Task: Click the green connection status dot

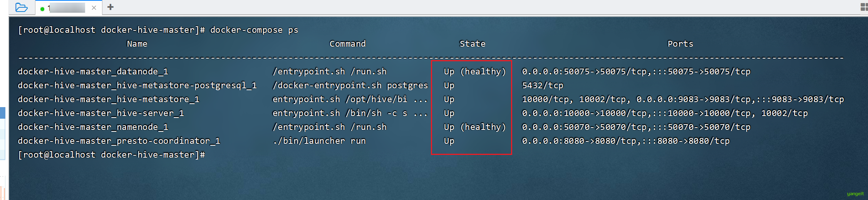Action: pos(42,8)
